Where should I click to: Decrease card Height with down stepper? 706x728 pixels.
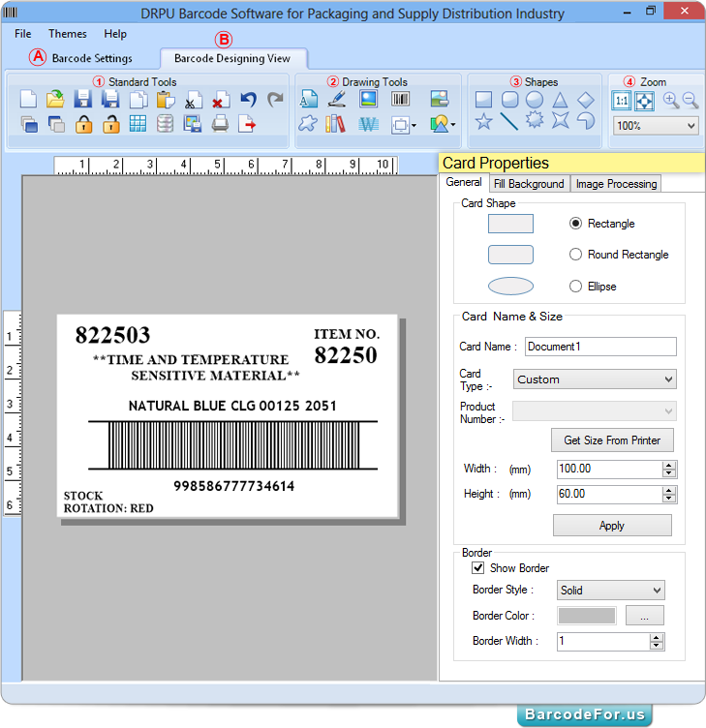[x=669, y=499]
